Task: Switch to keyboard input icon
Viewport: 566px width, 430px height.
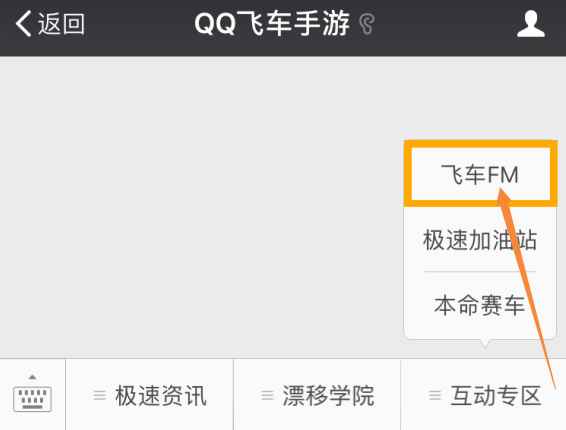Action: (32, 399)
